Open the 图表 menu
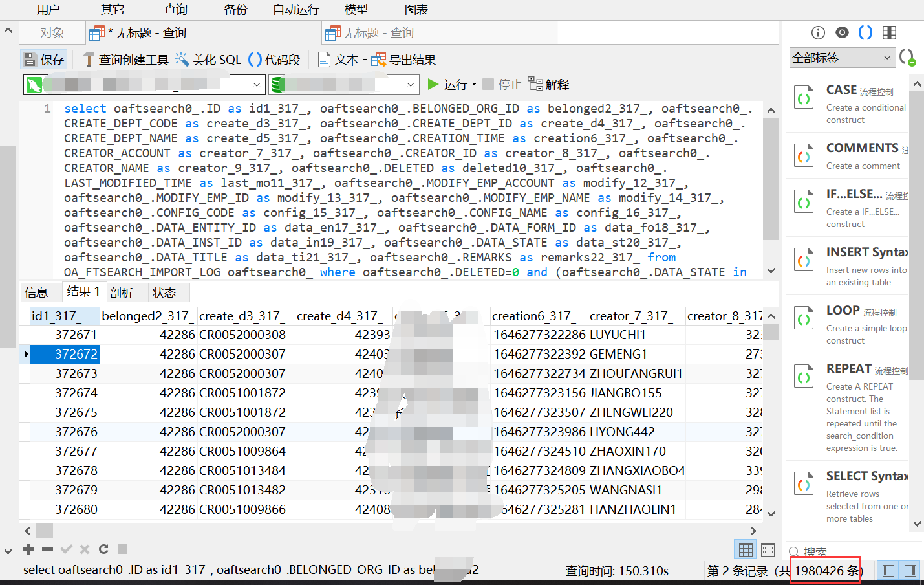The height and width of the screenshot is (585, 924). point(416,9)
